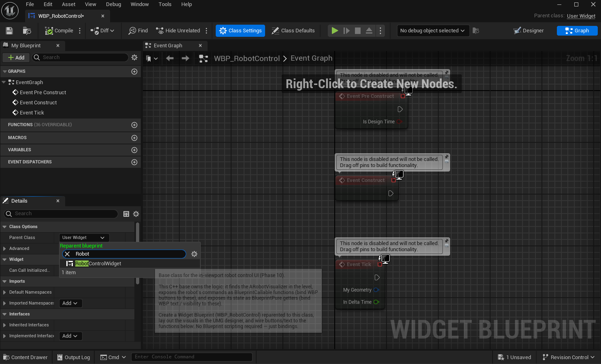Viewport: 601px width, 364px height.
Task: Add a new graph with plus icon
Action: [x=134, y=72]
